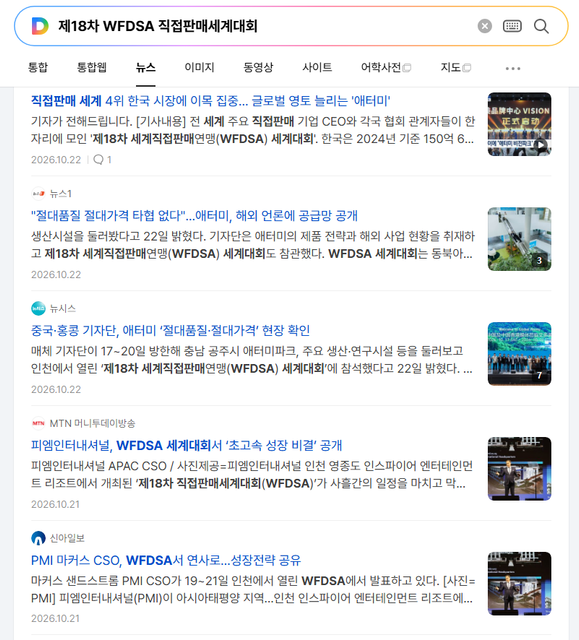Switch to the 통합 tab
This screenshot has width=579, height=640.
tap(38, 67)
